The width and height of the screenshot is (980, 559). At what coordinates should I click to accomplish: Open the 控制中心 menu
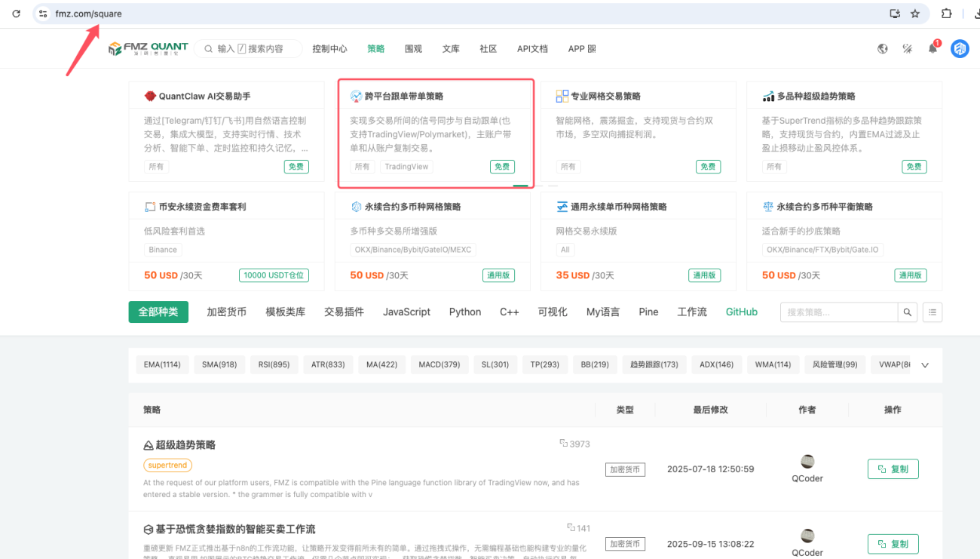tap(329, 49)
